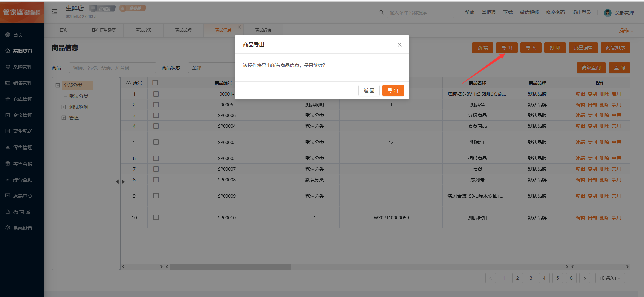Screen dimensions: 644x297
Task: Click the 试用版 badge near store name
Action: click(102, 8)
